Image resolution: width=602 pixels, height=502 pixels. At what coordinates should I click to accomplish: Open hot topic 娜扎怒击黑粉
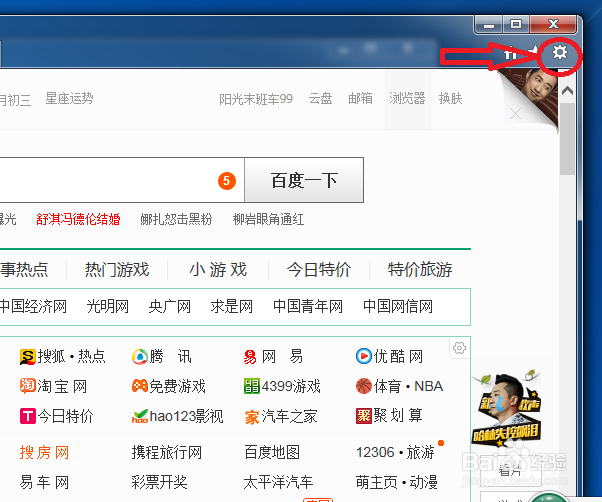click(x=176, y=219)
